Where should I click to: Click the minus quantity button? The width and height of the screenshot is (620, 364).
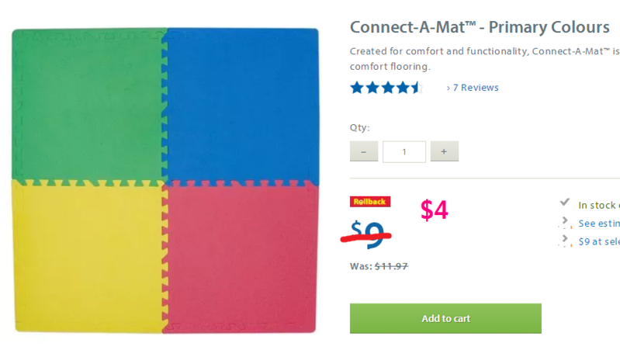point(364,151)
